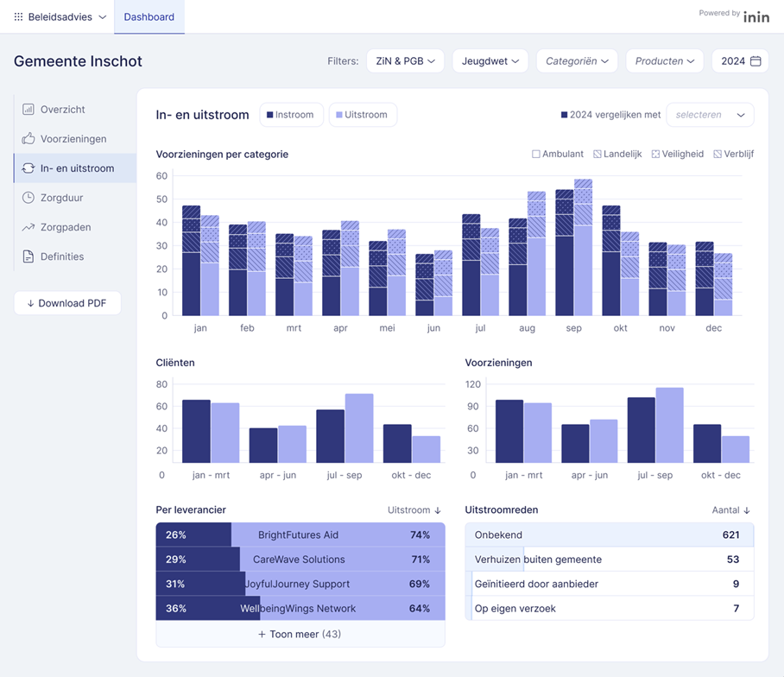784x677 pixels.
Task: Expand the Jeugdwet filter dropdown
Action: [x=490, y=61]
